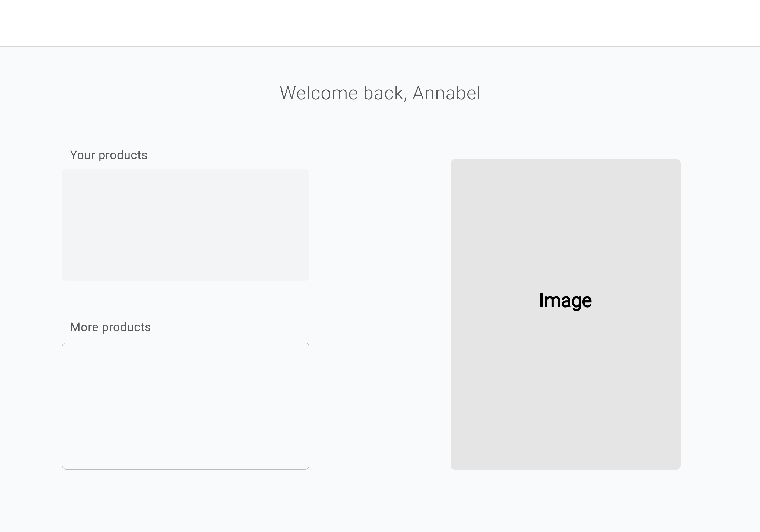Viewport: 760px width, 532px height.
Task: Click the word "More" above the outlined card
Action: (84, 327)
